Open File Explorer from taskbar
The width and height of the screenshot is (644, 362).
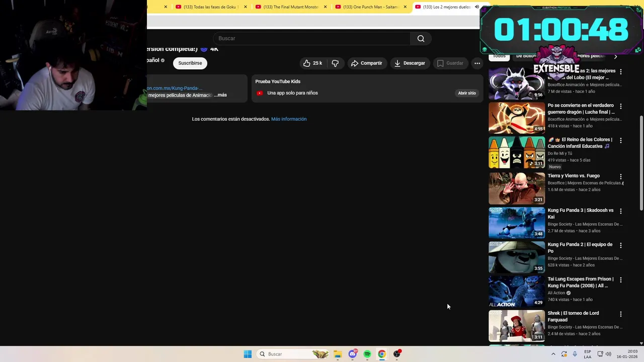coord(338,354)
